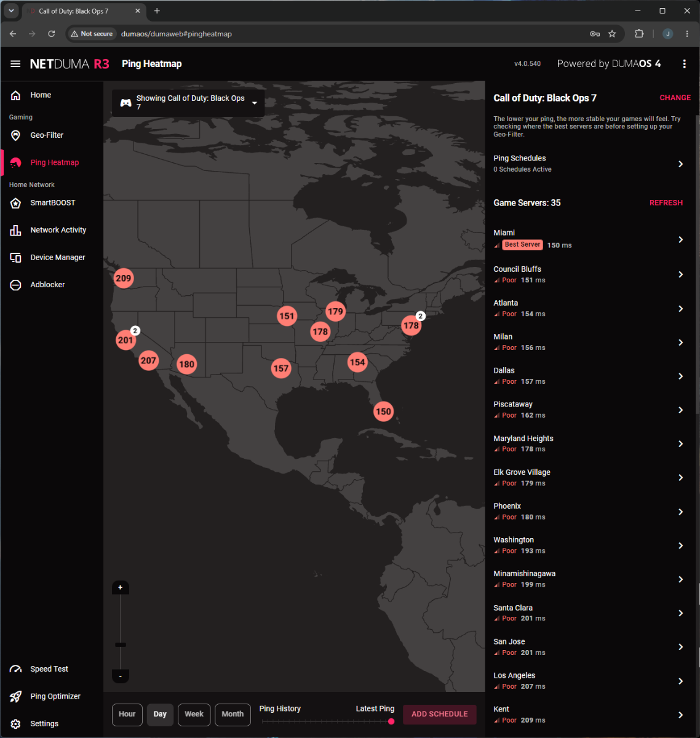This screenshot has height=738, width=700.
Task: Click the 207 ping marker
Action: 148,360
